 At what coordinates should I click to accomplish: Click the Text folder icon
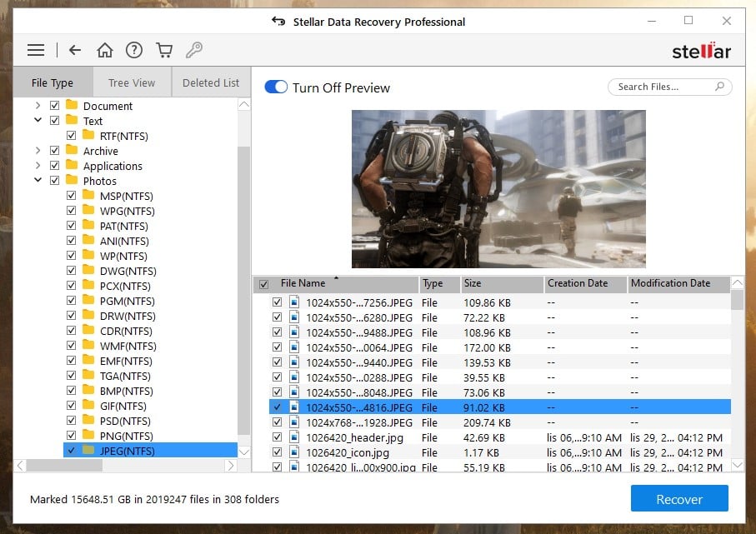coord(72,119)
